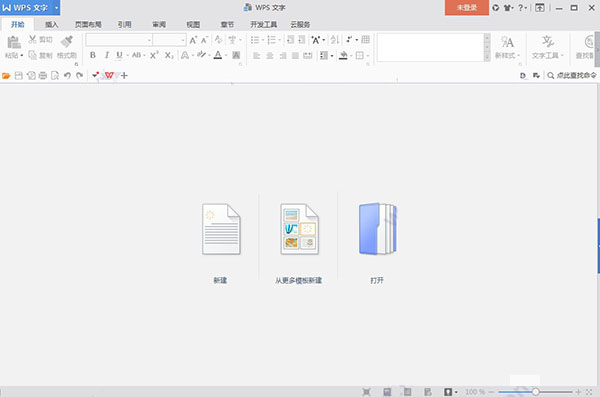This screenshot has width=600, height=397.
Task: Click the Print icon in quick toolbar
Action: pos(43,76)
